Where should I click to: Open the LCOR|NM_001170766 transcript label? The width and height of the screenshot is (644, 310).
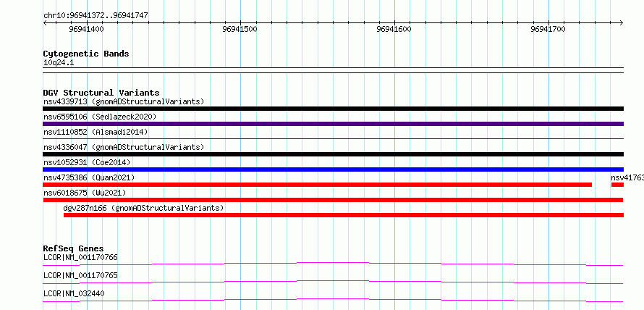pos(80,258)
